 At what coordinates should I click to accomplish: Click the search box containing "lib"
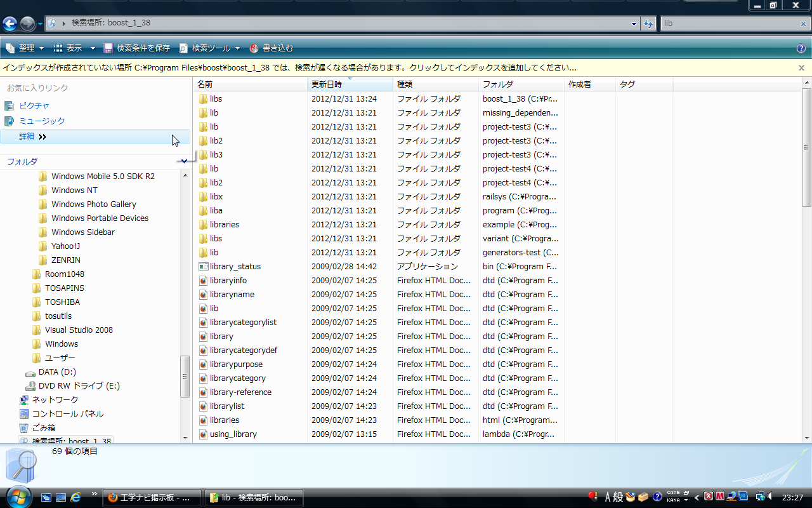(x=728, y=24)
